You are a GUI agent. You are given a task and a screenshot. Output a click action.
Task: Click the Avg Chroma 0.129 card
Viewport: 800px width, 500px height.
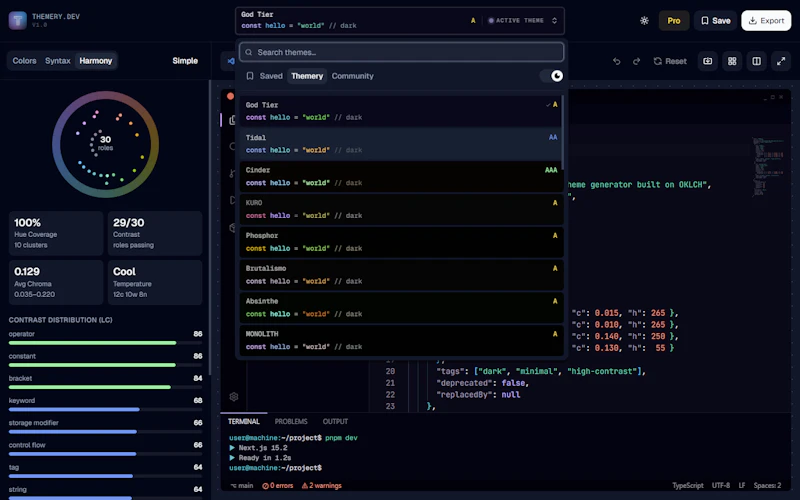pyautogui.click(x=56, y=283)
